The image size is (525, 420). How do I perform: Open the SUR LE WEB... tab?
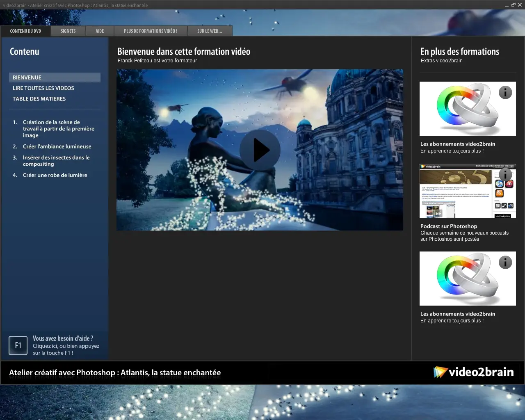coord(210,31)
